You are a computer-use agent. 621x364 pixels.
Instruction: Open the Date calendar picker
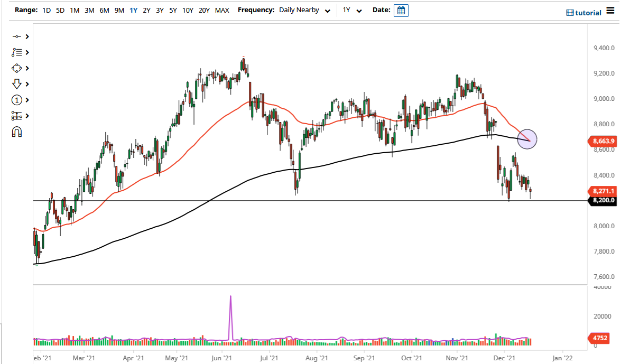[401, 10]
